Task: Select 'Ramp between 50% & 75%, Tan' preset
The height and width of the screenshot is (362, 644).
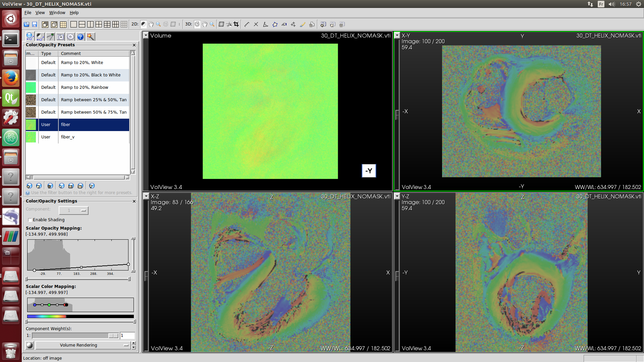Action: [77, 112]
